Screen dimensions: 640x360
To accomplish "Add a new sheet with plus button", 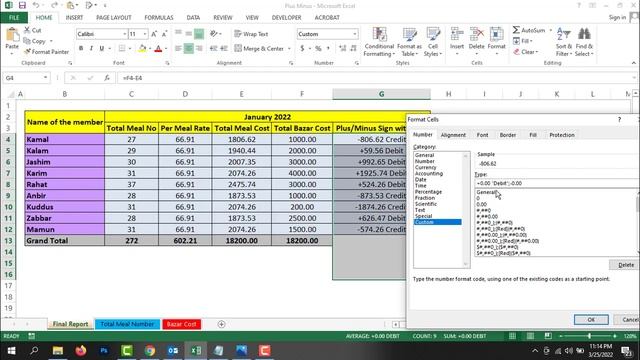I will pos(221,324).
